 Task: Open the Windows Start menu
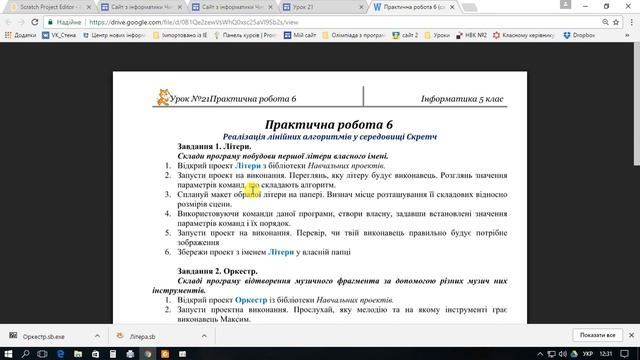8,354
